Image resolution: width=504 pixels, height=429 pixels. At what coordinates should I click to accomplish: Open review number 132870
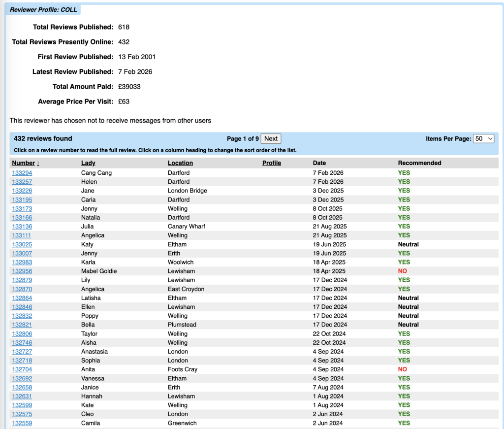pyautogui.click(x=22, y=289)
